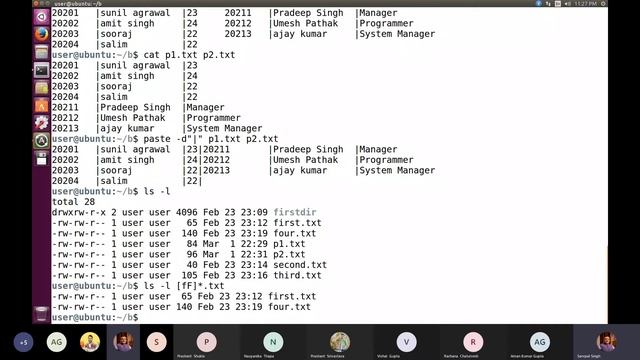Select Vishal Gupta participant tile
Viewport: 640px width, 360px height.
(406, 342)
